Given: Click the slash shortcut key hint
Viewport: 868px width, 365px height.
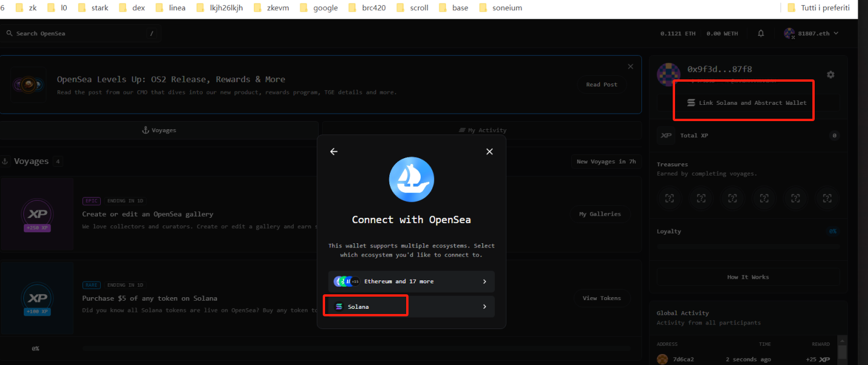Looking at the screenshot, I should click(x=152, y=34).
